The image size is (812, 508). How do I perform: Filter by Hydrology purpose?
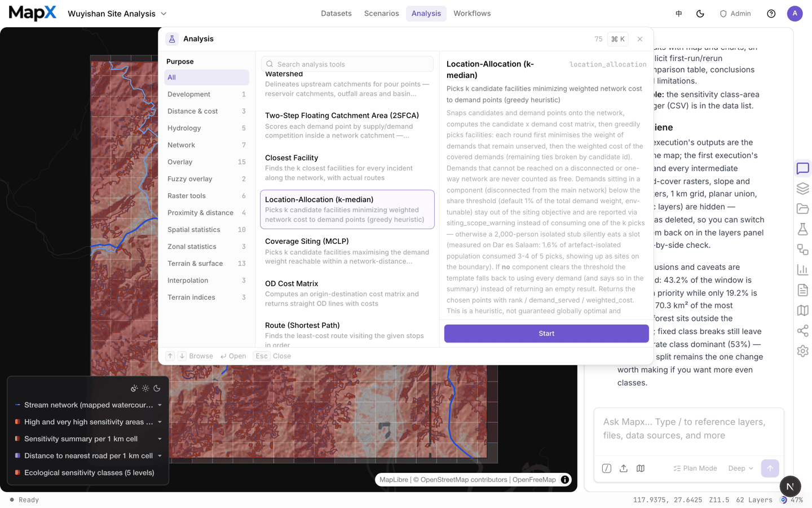point(206,128)
